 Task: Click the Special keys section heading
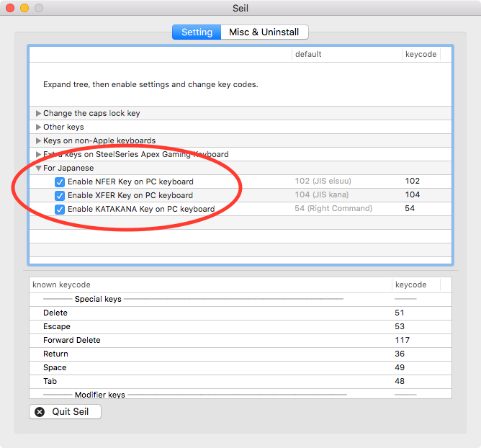click(98, 299)
